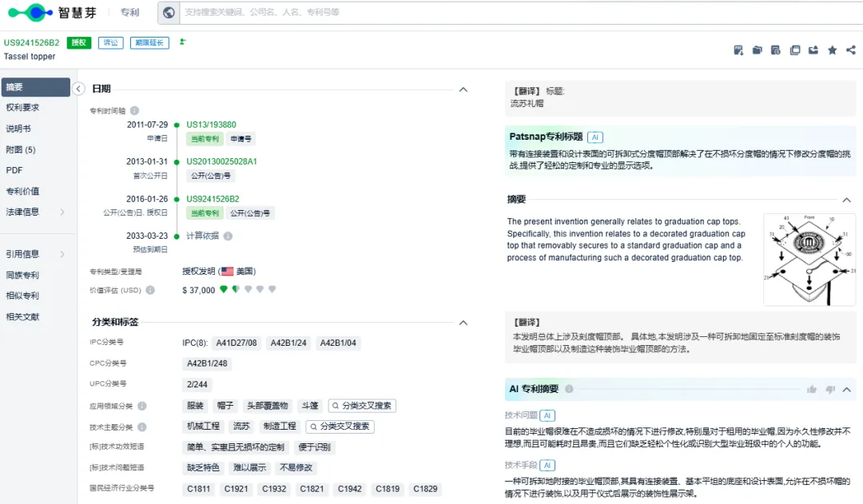Screen dimensions: 863x504
Task: Open application number link US13/193880
Action: click(x=211, y=125)
